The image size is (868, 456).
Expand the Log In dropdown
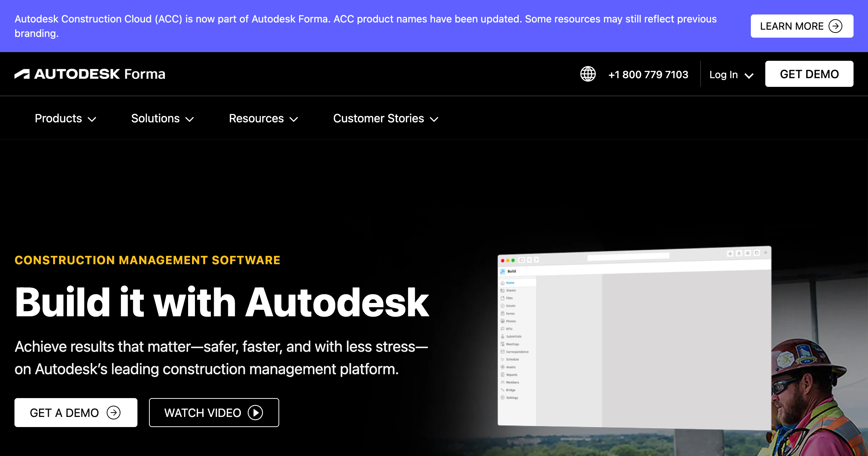[731, 75]
